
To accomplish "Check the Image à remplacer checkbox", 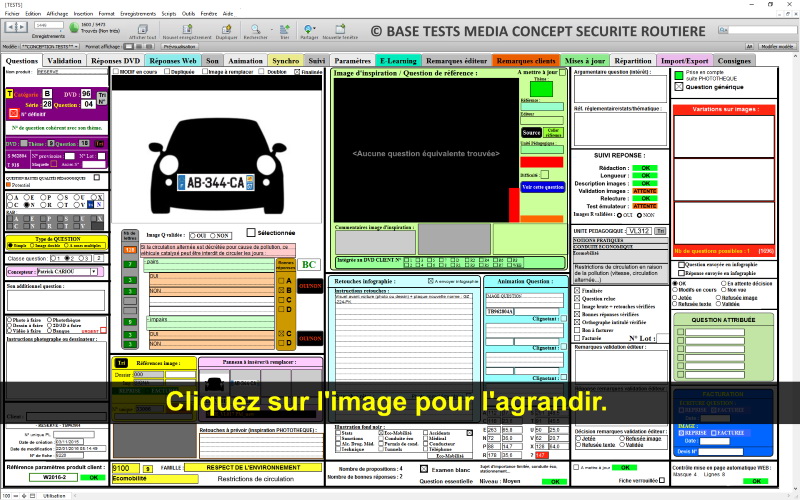I will pyautogui.click(x=205, y=71).
